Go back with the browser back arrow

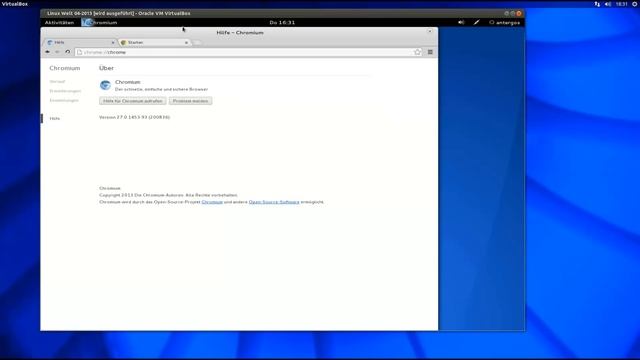(x=47, y=52)
